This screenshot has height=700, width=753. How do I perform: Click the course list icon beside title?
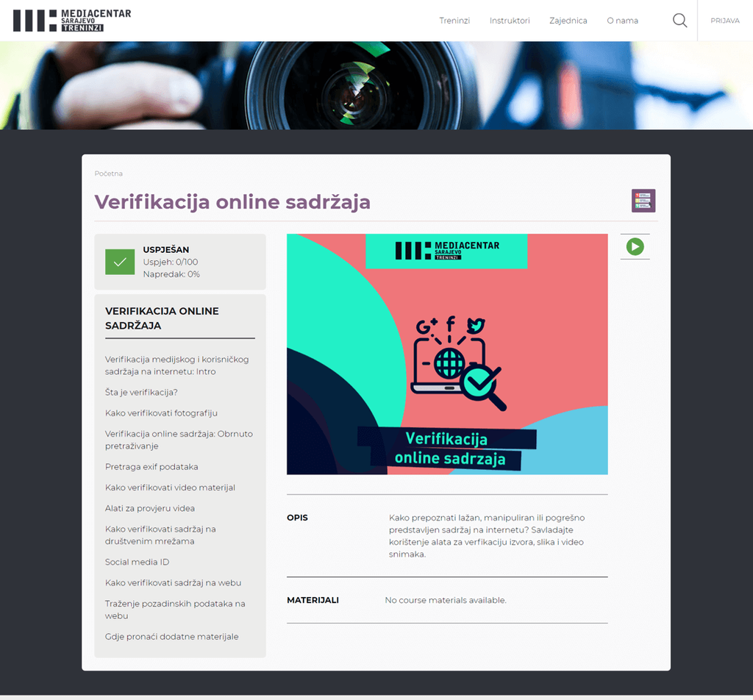643,201
